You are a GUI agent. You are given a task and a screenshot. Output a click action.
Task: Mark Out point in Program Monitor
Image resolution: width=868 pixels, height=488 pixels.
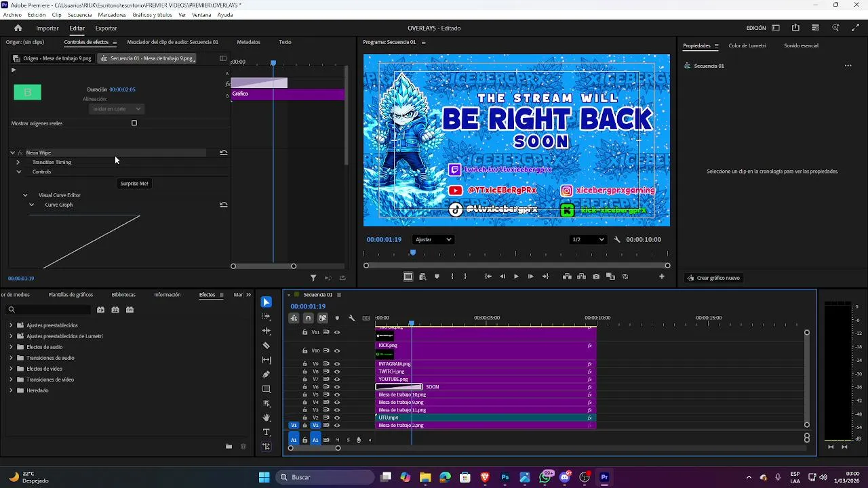point(465,277)
